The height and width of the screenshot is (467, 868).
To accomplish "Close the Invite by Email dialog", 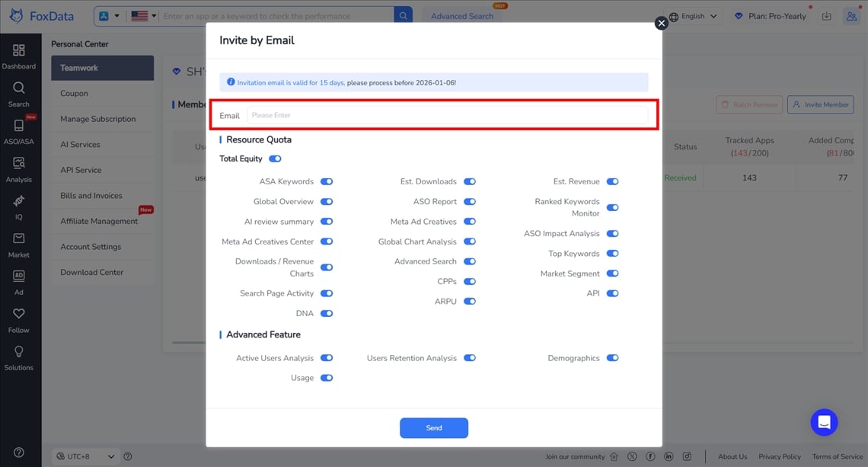I will 661,24.
